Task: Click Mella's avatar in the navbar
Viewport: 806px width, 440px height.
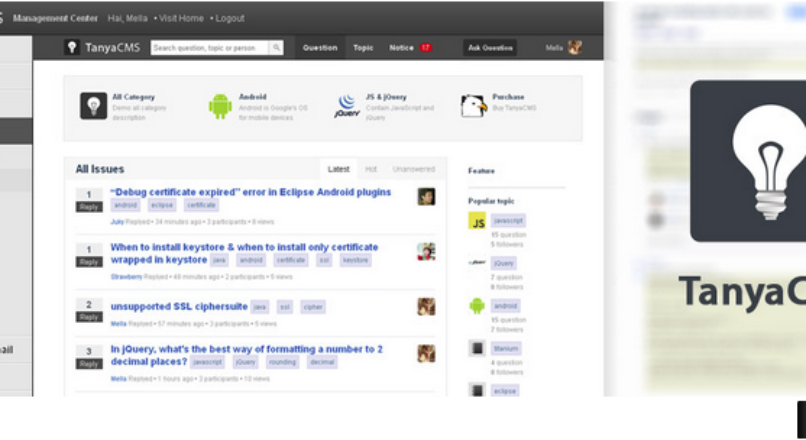Action: pyautogui.click(x=575, y=48)
